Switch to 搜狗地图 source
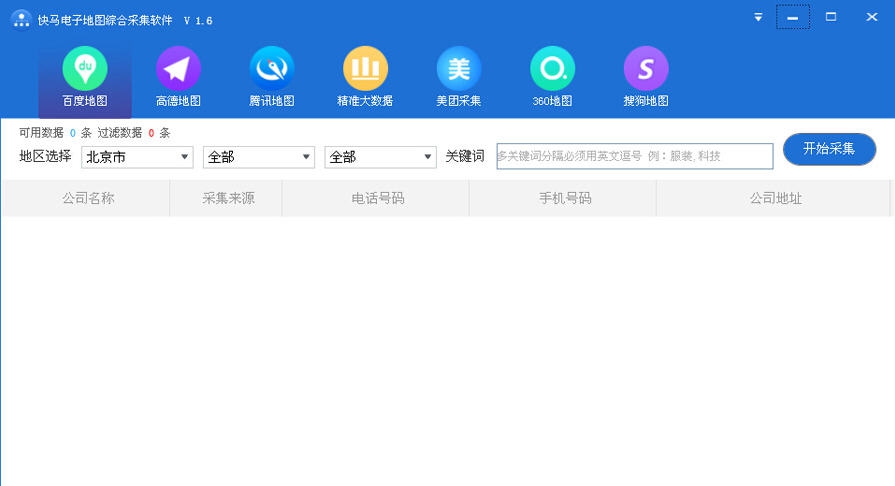895x486 pixels. click(x=646, y=78)
